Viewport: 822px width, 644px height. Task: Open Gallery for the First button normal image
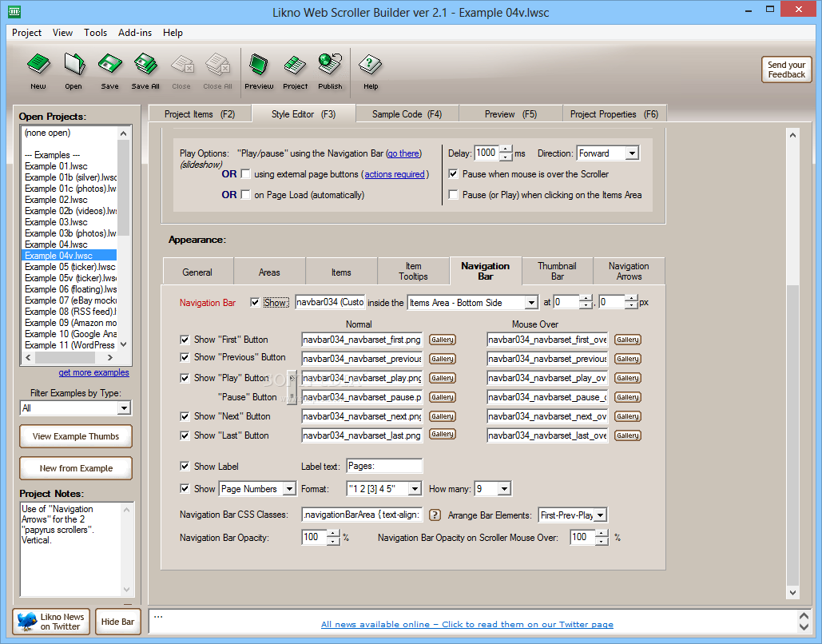pos(443,340)
